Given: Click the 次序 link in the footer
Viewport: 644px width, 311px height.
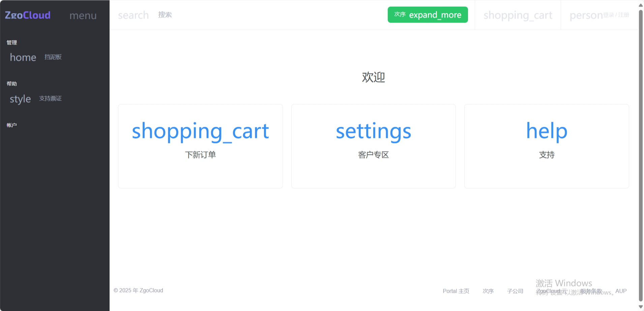Looking at the screenshot, I should pos(488,291).
